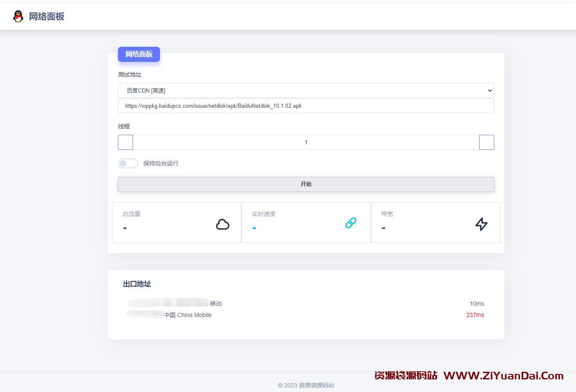Open the 百度CDN [高速] test address dropdown
Viewport: 576px width, 392px height.
(x=306, y=91)
